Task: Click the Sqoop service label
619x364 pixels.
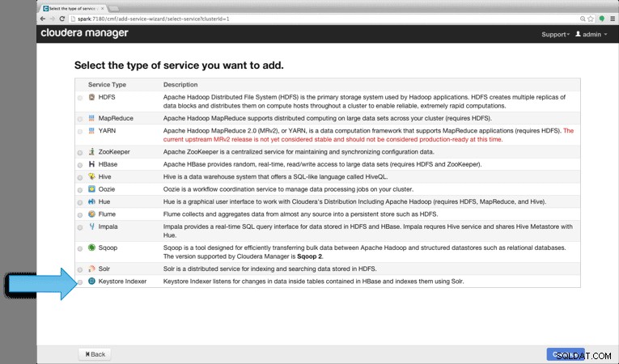Action: pyautogui.click(x=108, y=248)
